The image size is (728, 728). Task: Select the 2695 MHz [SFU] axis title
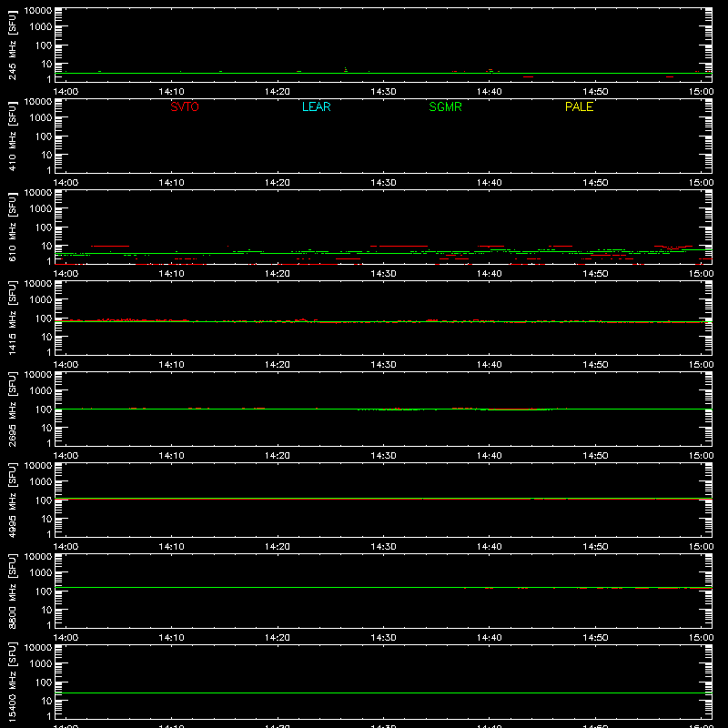pyautogui.click(x=13, y=409)
